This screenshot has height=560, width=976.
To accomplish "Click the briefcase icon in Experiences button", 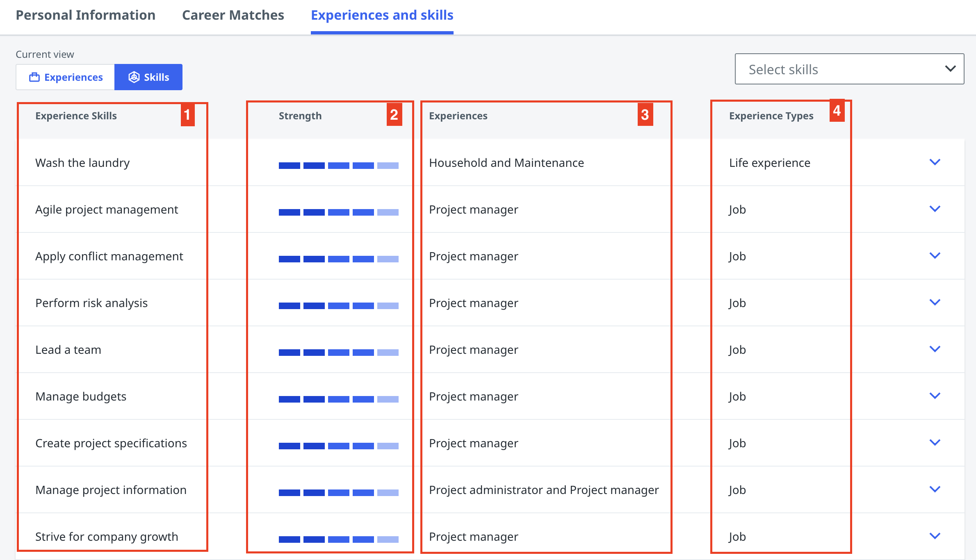I will click(x=34, y=77).
